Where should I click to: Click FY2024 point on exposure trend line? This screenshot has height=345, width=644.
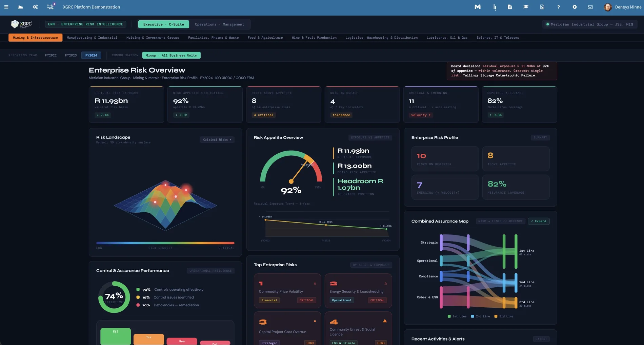pyautogui.click(x=386, y=229)
